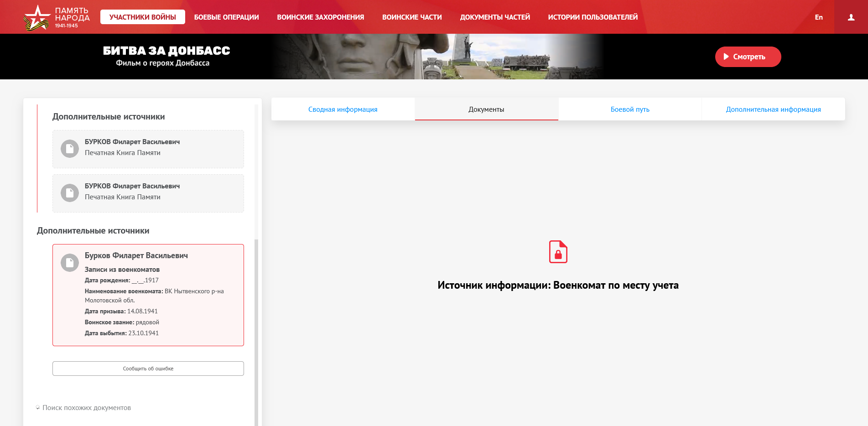Click the Память Народа star logo
868x426 pixels.
click(x=37, y=18)
